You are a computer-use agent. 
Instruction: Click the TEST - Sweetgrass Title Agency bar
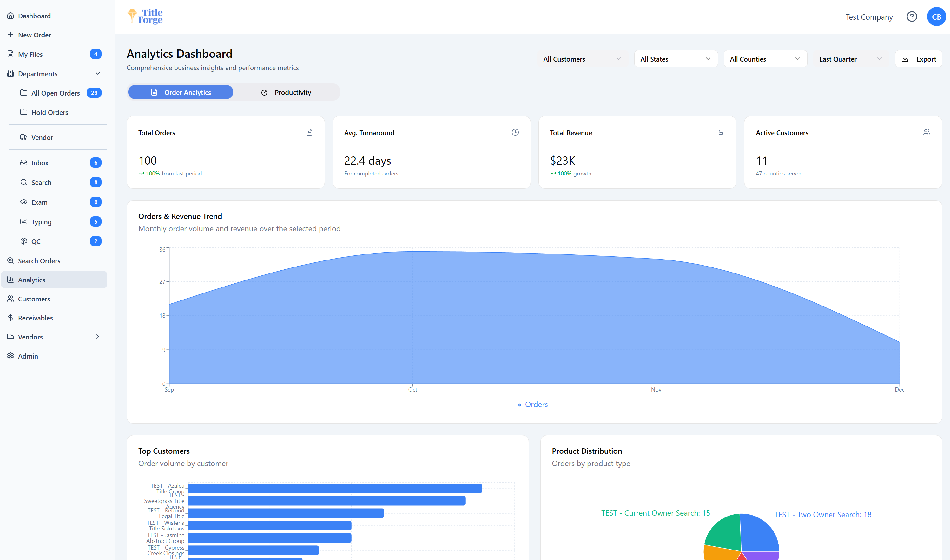coord(327,501)
